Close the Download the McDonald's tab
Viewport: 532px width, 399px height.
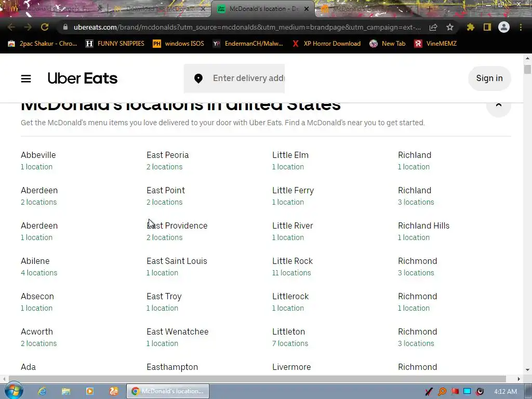pyautogui.click(x=203, y=9)
